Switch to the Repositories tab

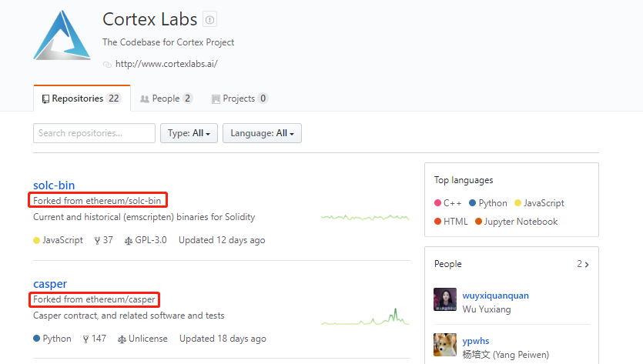point(82,99)
